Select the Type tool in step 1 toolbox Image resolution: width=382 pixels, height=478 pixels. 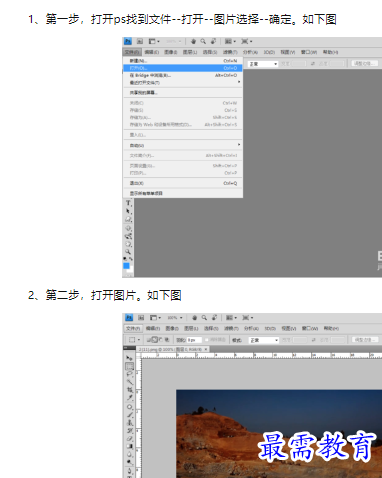(x=128, y=203)
